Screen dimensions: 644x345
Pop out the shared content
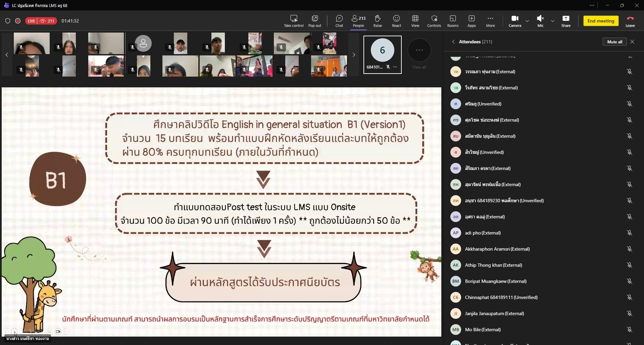(x=314, y=20)
